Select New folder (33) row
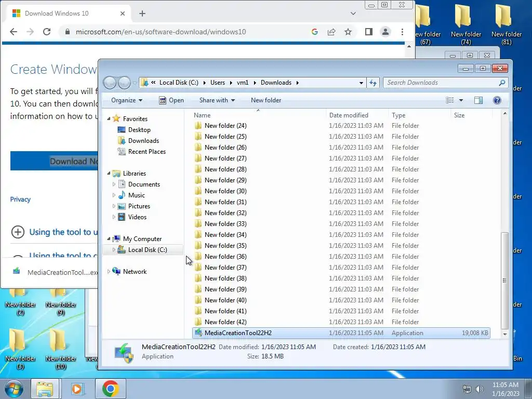 (x=341, y=224)
